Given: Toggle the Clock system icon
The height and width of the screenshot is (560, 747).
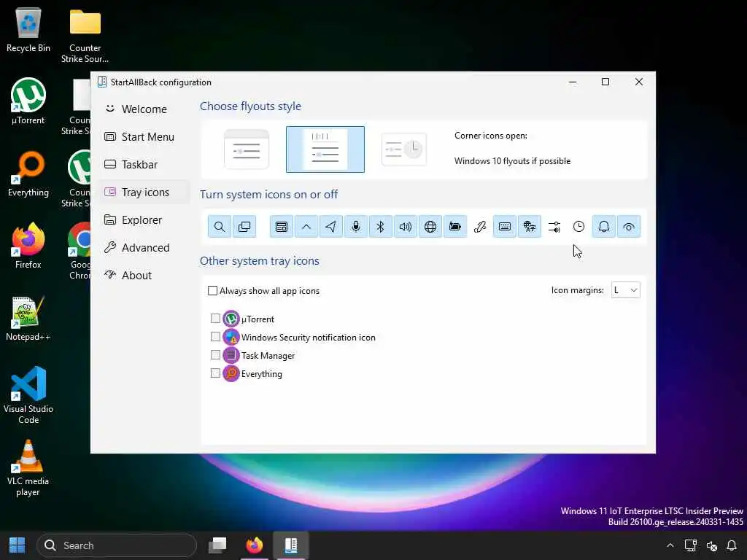Looking at the screenshot, I should (x=578, y=227).
